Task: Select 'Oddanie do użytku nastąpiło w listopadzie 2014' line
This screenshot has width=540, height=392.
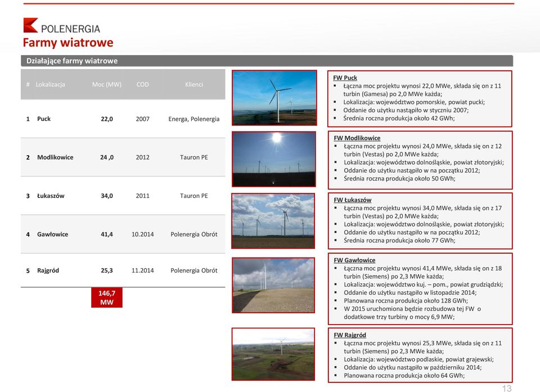Action: pyautogui.click(x=410, y=293)
